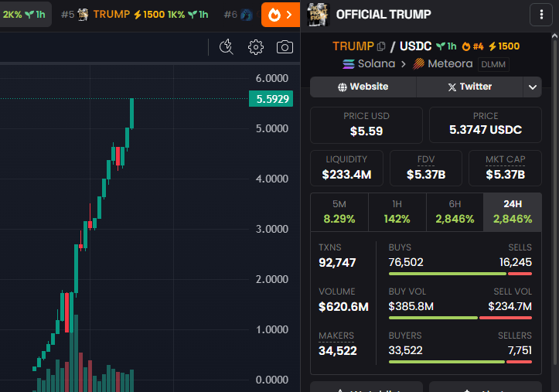559x392 pixels.
Task: Take chart snapshot with camera icon
Action: click(285, 47)
